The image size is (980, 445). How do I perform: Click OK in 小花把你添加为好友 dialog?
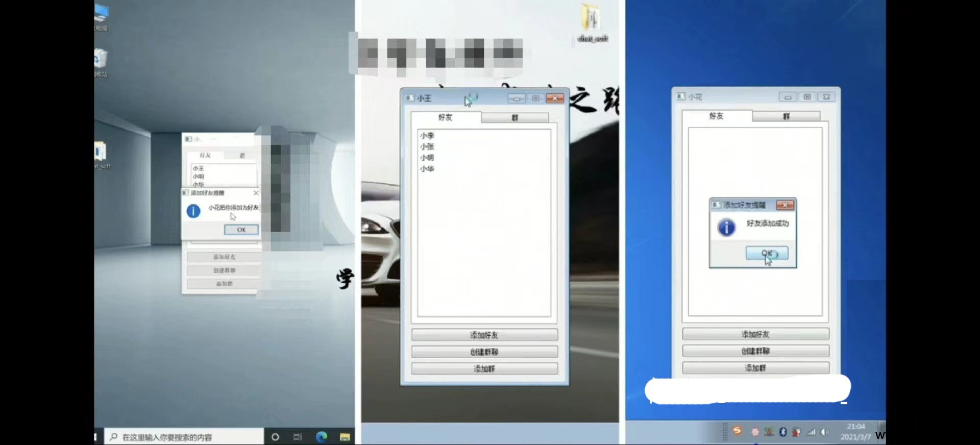(241, 230)
